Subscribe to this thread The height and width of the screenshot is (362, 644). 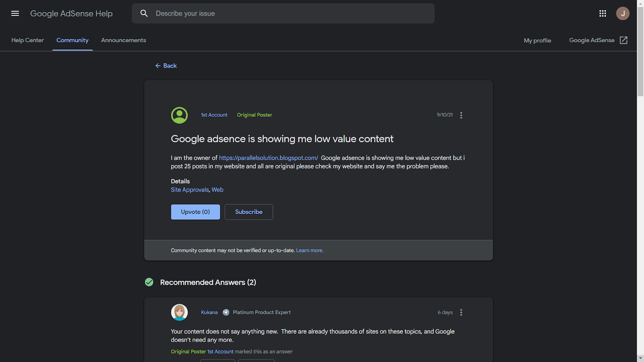(x=249, y=212)
